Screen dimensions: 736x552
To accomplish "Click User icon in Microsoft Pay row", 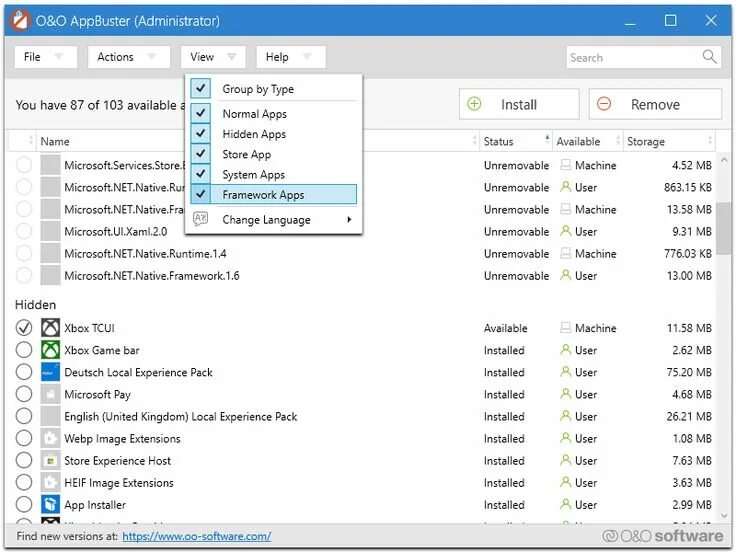I will pyautogui.click(x=566, y=394).
